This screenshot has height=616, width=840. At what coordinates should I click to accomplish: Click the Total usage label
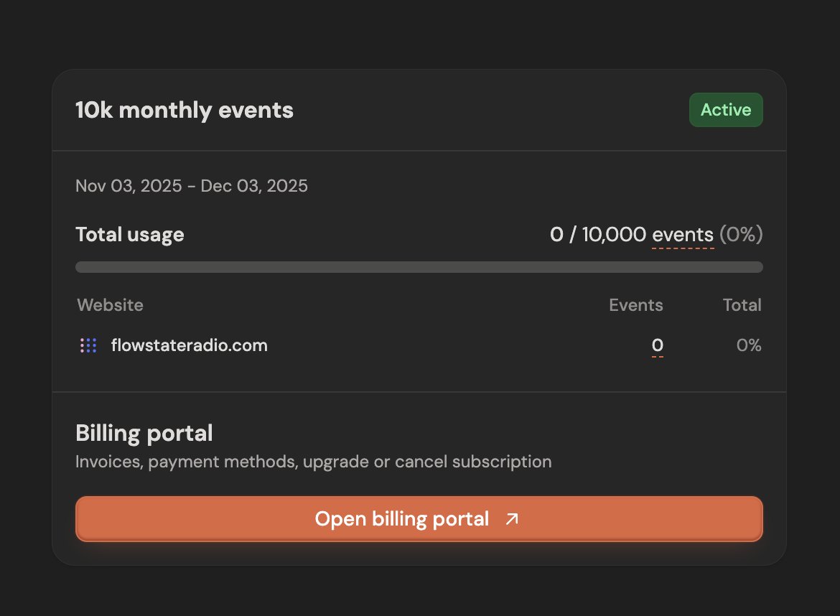tap(130, 234)
